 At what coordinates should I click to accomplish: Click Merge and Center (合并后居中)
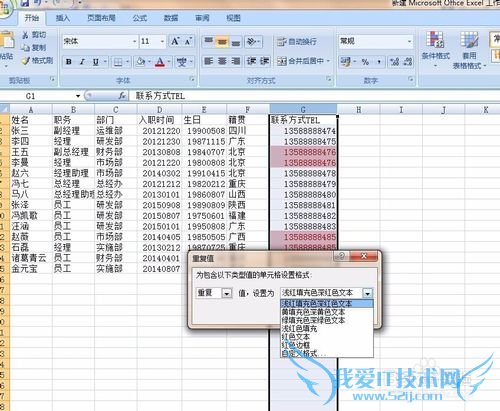point(300,61)
